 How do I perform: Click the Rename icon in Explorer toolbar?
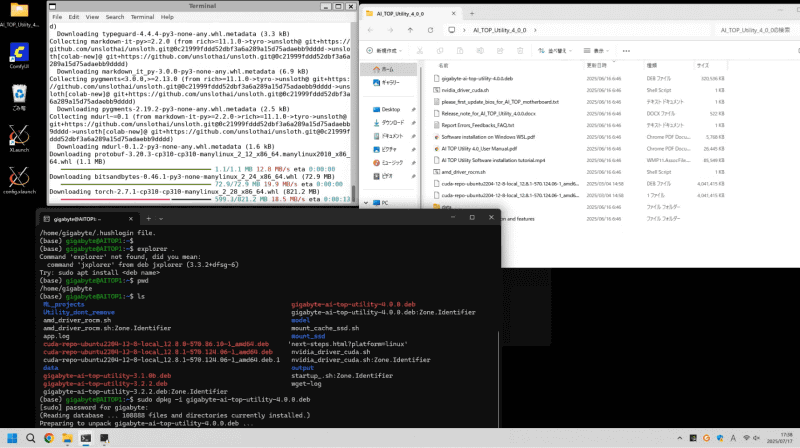point(480,51)
